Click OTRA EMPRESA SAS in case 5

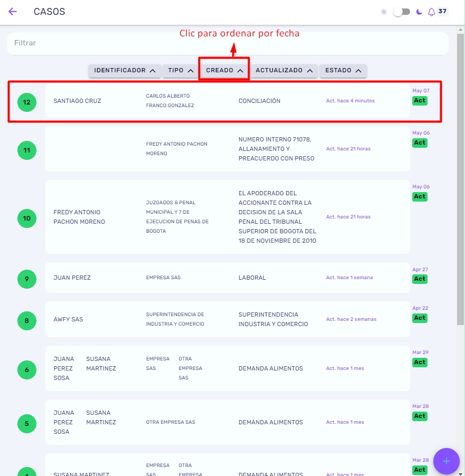click(170, 422)
